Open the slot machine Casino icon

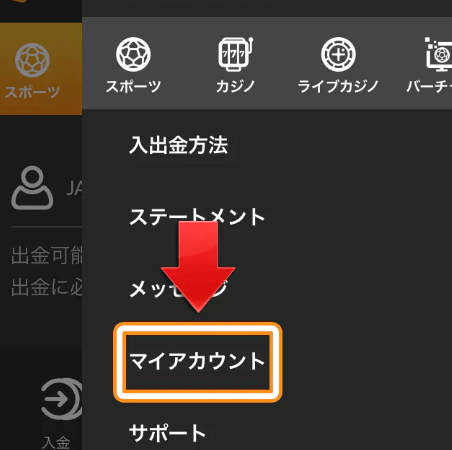[x=236, y=54]
